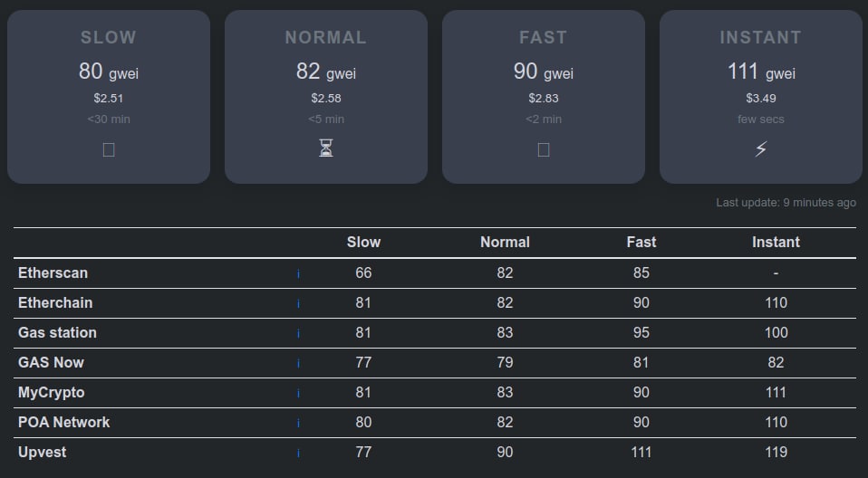The height and width of the screenshot is (478, 868).
Task: Open the Gas station provider name
Action: coord(58,332)
